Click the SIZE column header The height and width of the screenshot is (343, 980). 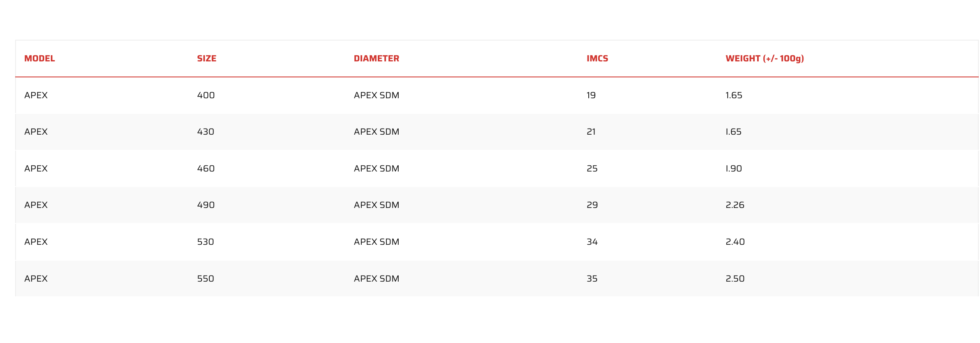click(206, 59)
